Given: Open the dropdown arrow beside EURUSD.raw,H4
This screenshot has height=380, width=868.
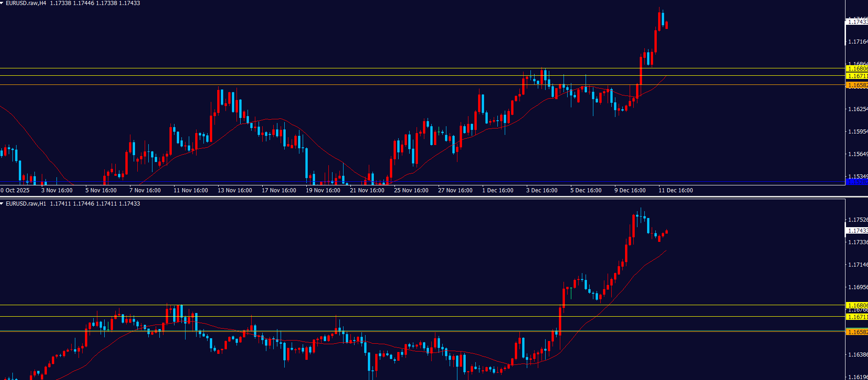Looking at the screenshot, I should (2, 3).
